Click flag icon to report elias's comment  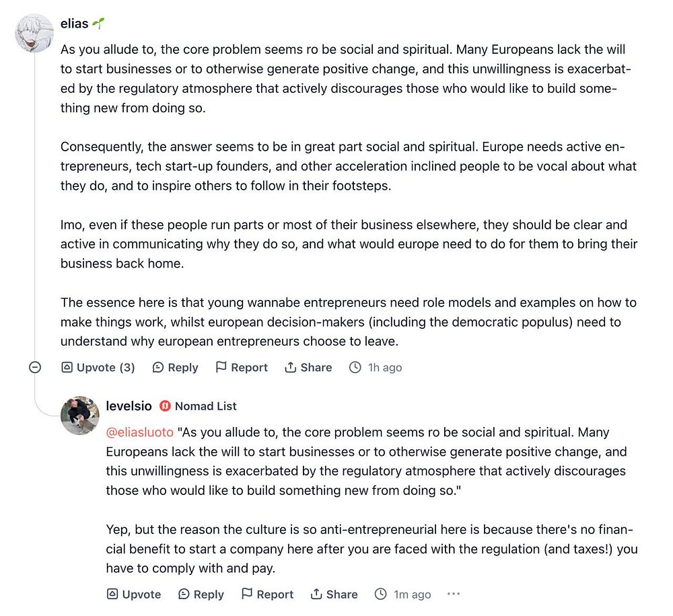(x=221, y=367)
